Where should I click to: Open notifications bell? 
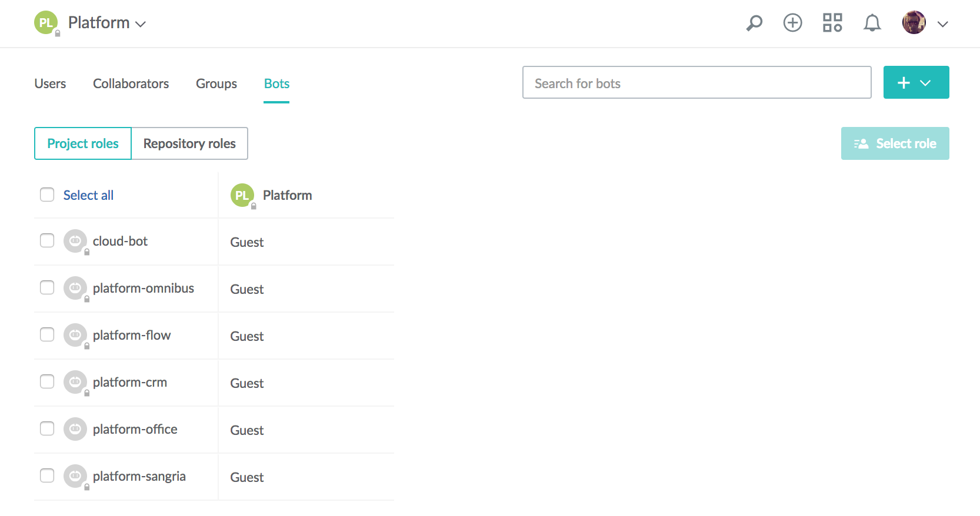872,23
